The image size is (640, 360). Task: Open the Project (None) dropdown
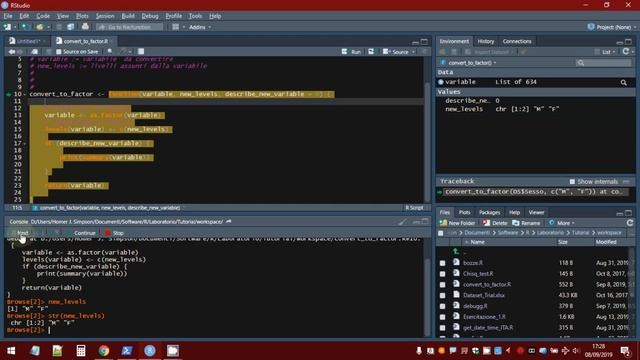point(611,27)
